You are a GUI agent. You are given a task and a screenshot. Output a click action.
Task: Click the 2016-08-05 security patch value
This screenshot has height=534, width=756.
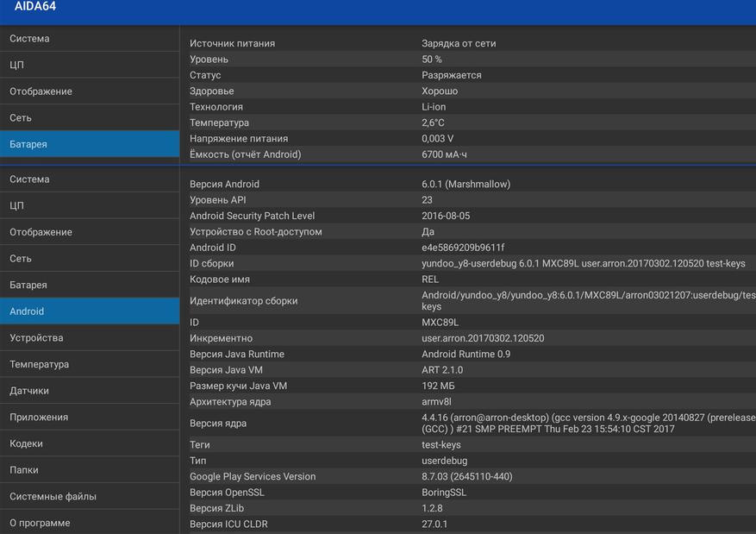pyautogui.click(x=446, y=217)
